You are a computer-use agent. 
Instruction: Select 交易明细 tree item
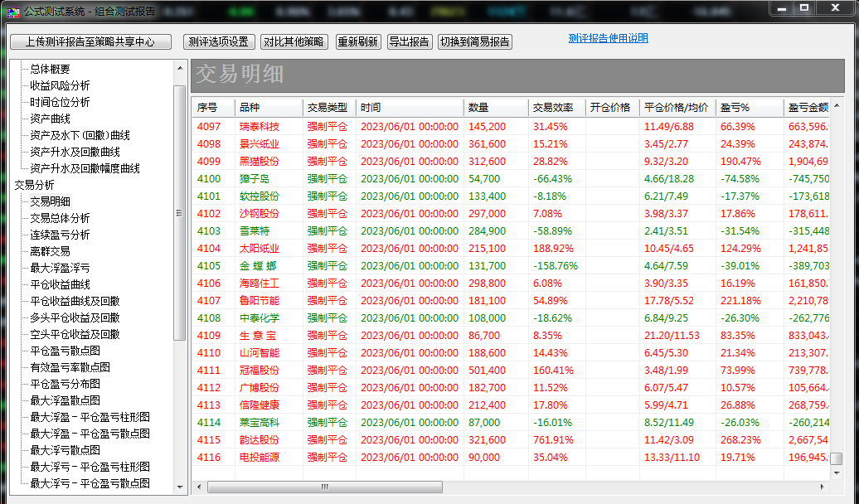[x=50, y=201]
